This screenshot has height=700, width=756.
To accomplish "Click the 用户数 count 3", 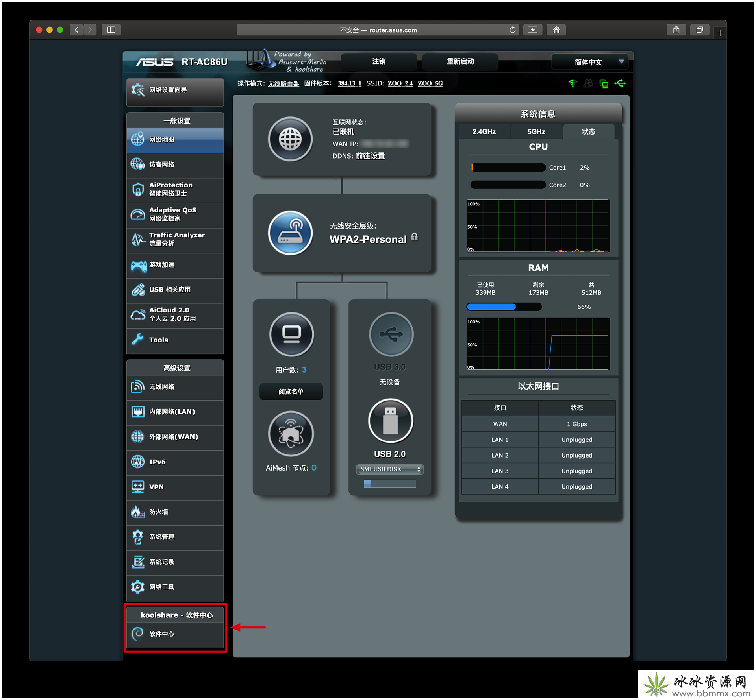I will 304,369.
